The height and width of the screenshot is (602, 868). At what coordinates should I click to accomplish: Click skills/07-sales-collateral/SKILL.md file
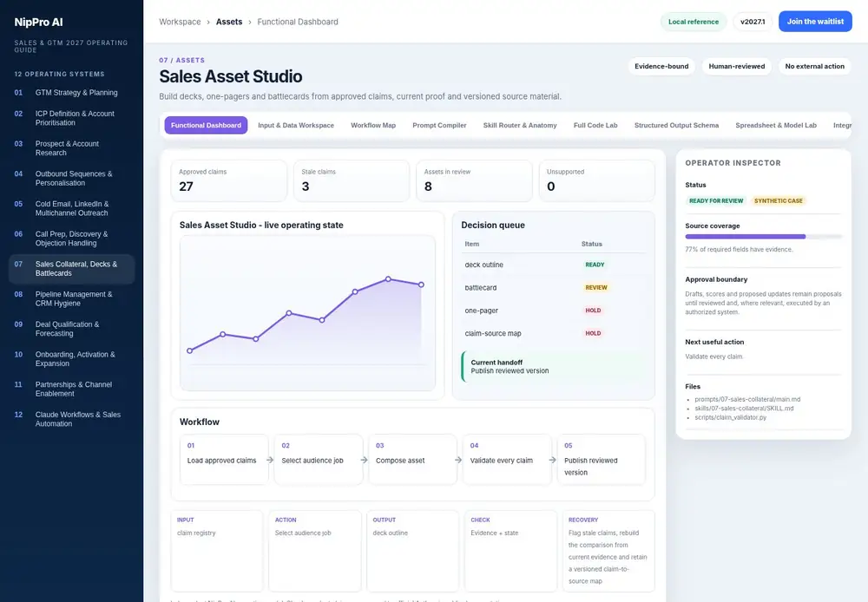[x=744, y=409]
